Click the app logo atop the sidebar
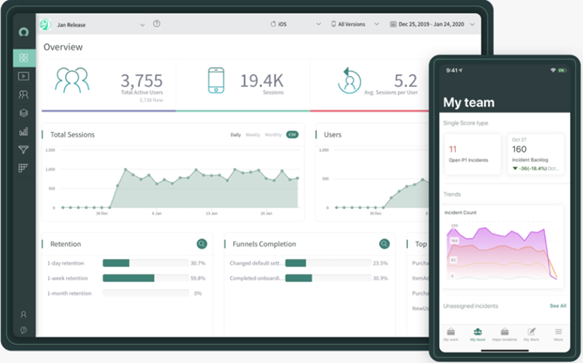This screenshot has width=583, height=363. 23,32
